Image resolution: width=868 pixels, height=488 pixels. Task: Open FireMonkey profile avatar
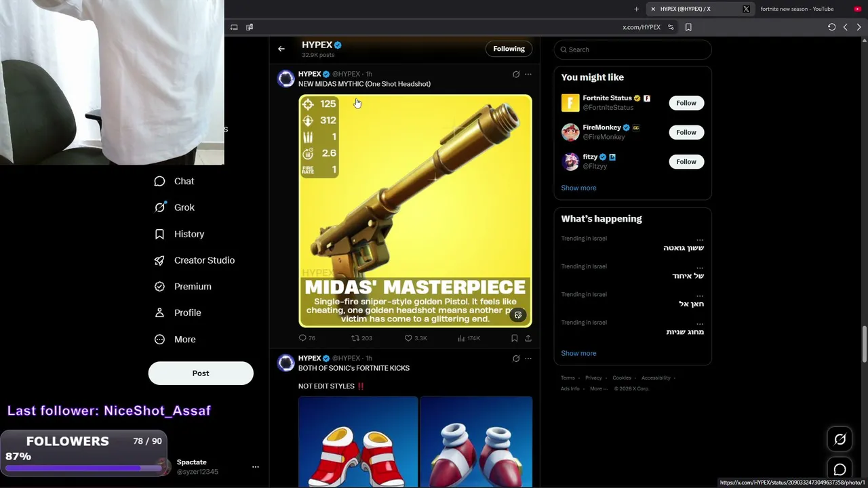click(x=570, y=131)
